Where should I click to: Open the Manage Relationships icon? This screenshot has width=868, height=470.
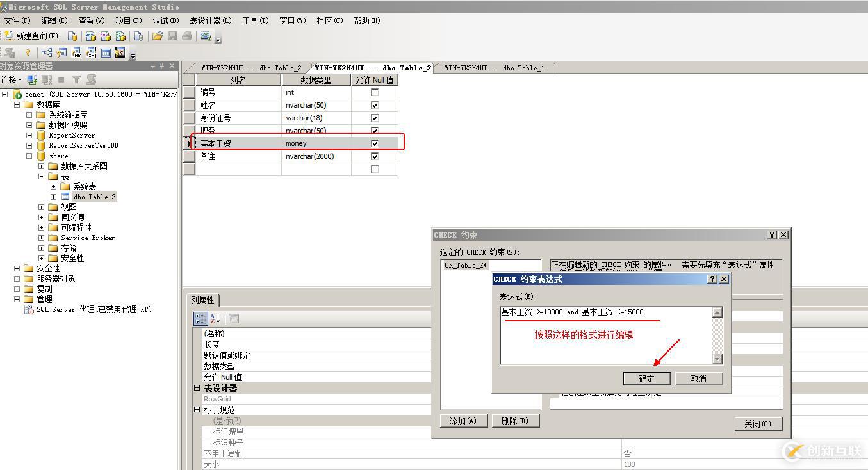click(46, 53)
